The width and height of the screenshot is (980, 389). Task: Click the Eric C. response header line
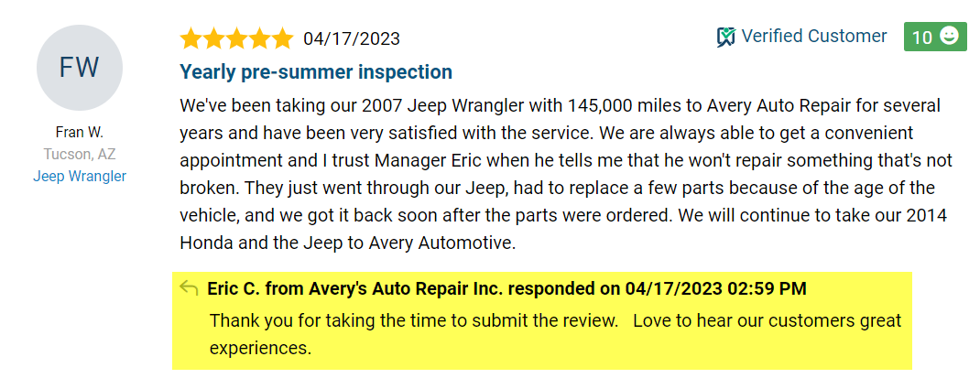tap(506, 289)
